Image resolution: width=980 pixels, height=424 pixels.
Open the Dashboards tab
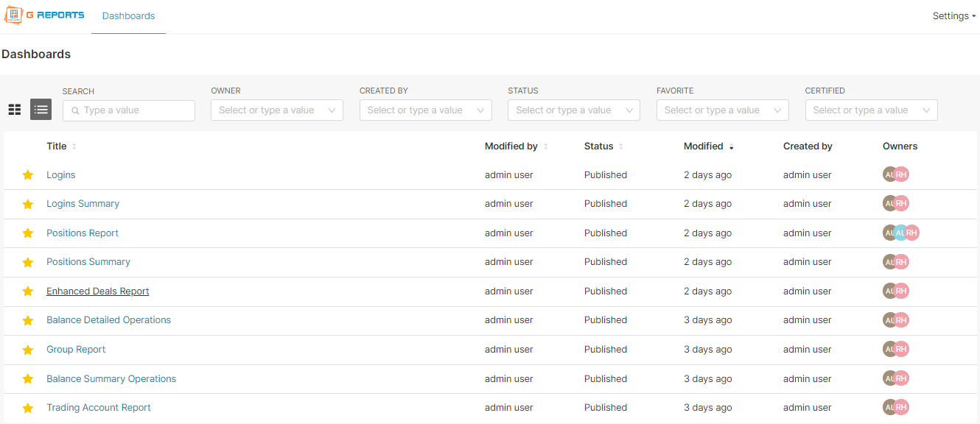(128, 16)
